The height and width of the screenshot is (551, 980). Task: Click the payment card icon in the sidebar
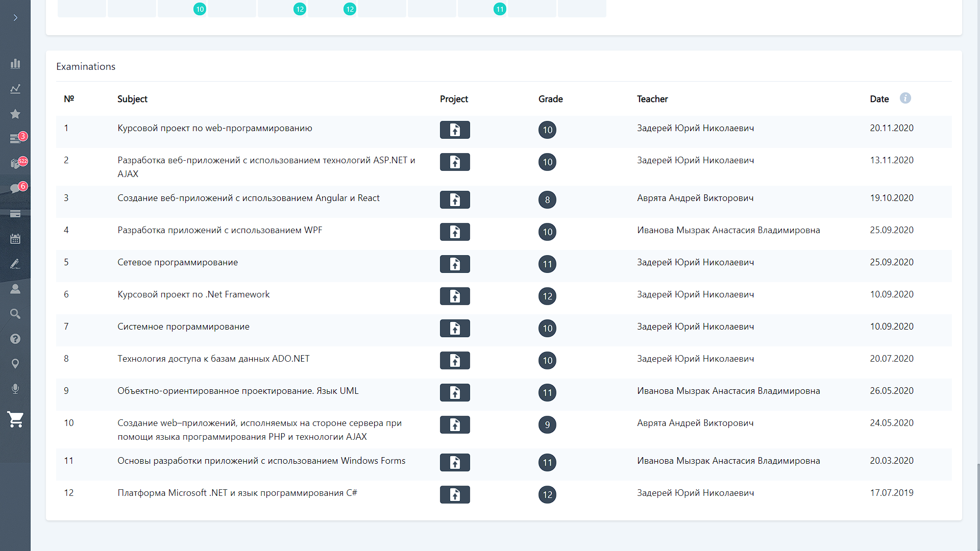pyautogui.click(x=15, y=214)
